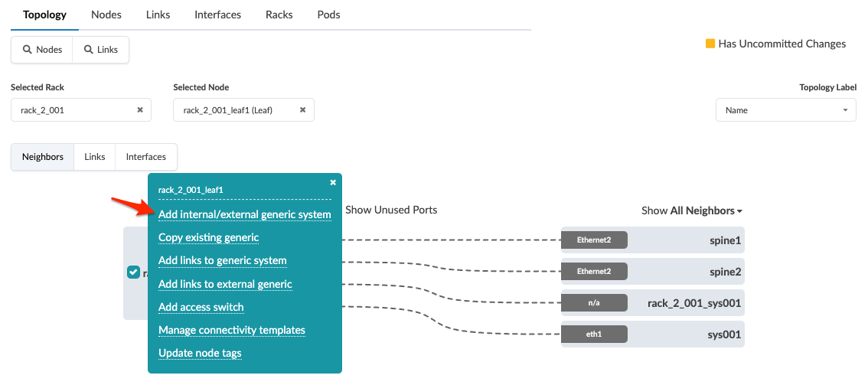Close the rack_2_001_leaf1 popup menu

(333, 183)
